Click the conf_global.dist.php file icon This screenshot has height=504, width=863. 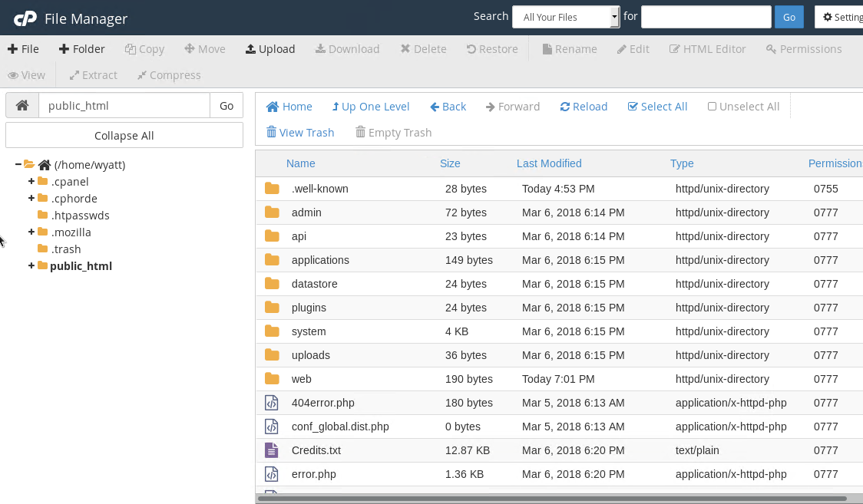click(271, 427)
